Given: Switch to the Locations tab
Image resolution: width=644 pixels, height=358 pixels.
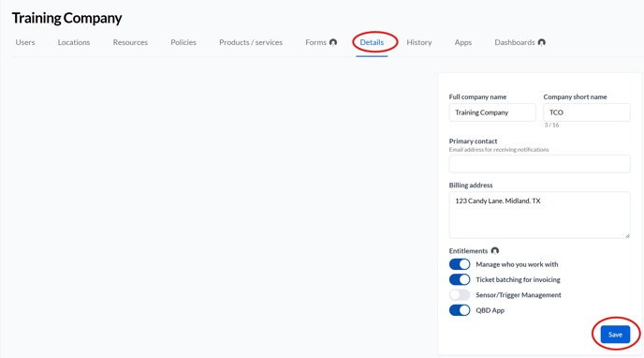Looking at the screenshot, I should pos(74,42).
